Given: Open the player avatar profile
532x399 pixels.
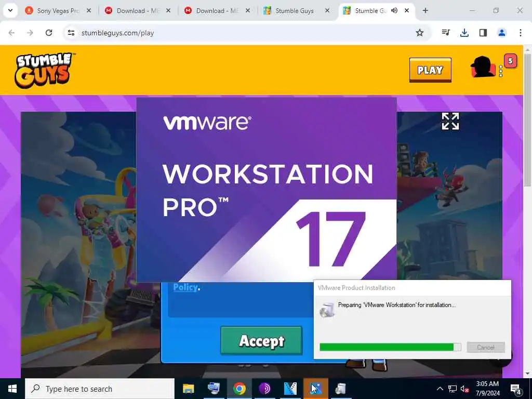Looking at the screenshot, I should pos(483,67).
